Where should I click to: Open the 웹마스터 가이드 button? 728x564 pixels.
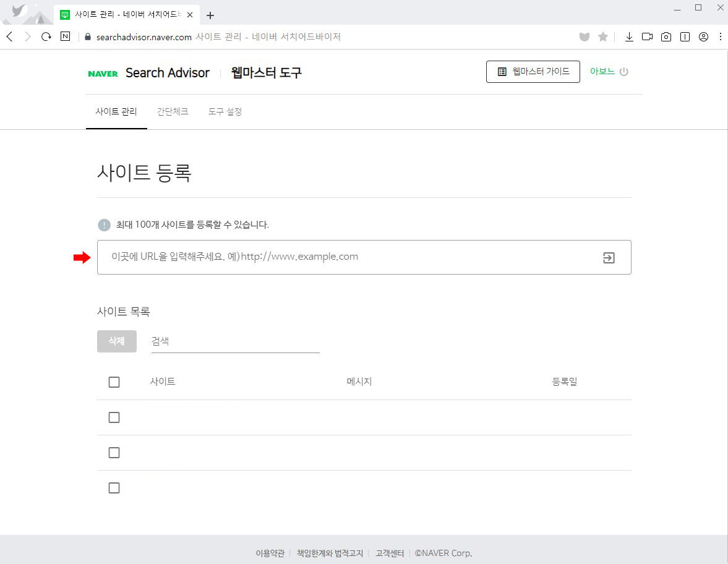pos(533,72)
